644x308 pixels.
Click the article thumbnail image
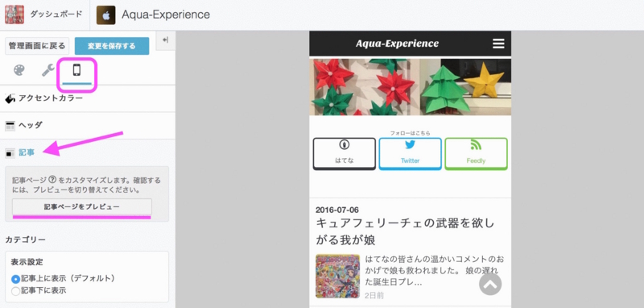pos(337,276)
